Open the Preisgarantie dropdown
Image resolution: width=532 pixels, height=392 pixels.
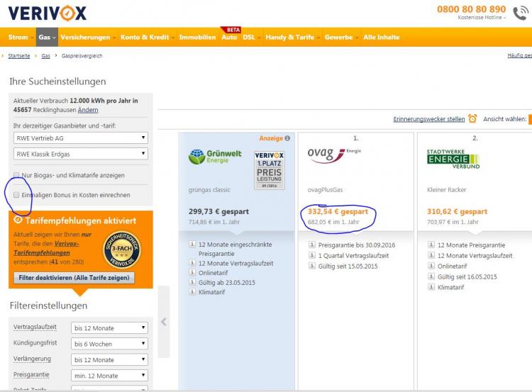click(x=109, y=376)
